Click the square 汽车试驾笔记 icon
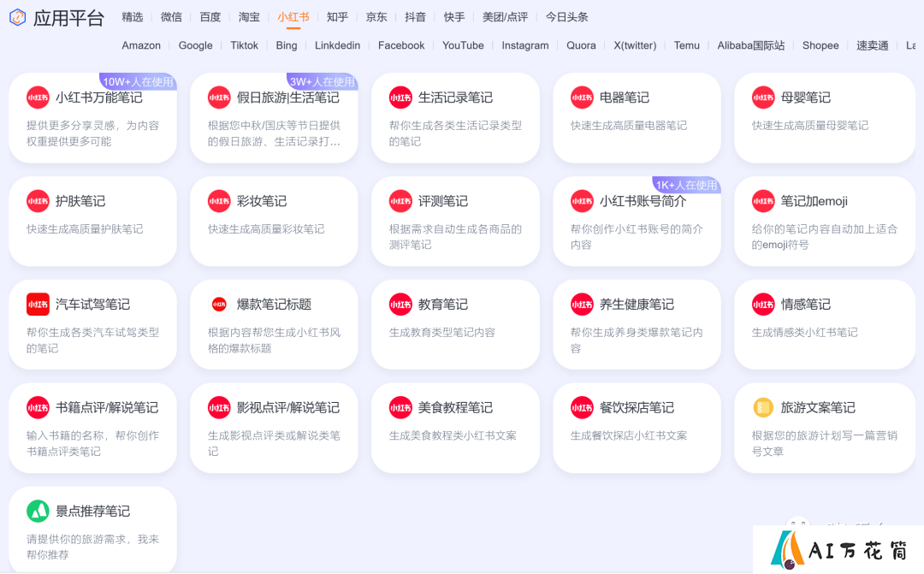 [x=38, y=305]
